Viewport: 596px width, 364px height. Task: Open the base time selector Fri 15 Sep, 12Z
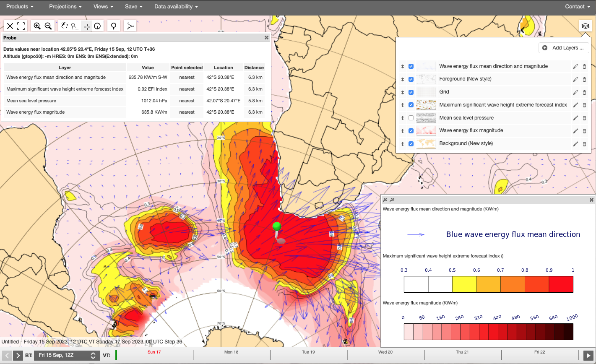coord(67,356)
